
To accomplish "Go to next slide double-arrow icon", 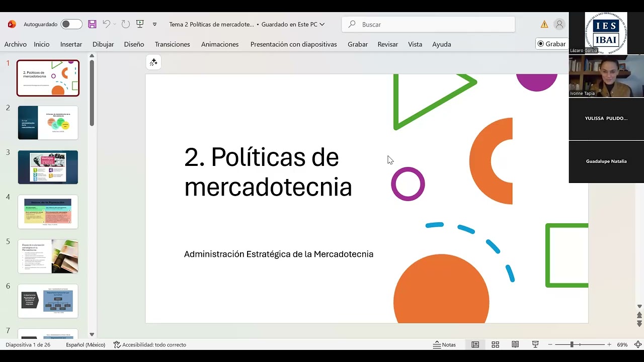I will [x=639, y=324].
